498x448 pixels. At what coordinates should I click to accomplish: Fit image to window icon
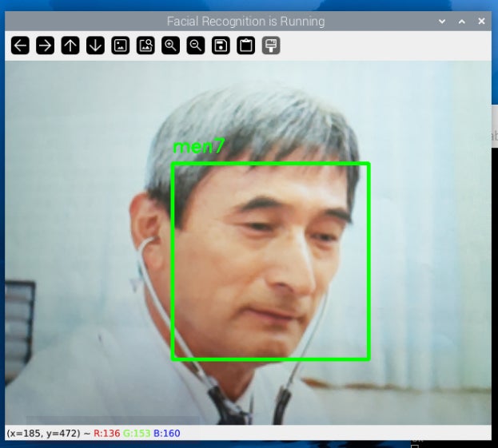tap(145, 46)
